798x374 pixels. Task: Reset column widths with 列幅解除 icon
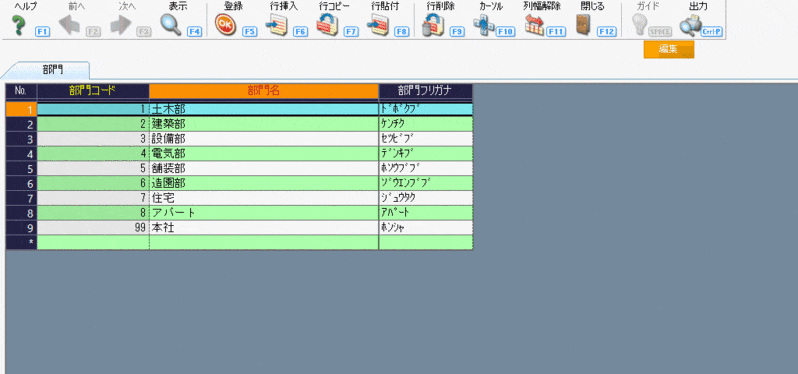click(535, 25)
